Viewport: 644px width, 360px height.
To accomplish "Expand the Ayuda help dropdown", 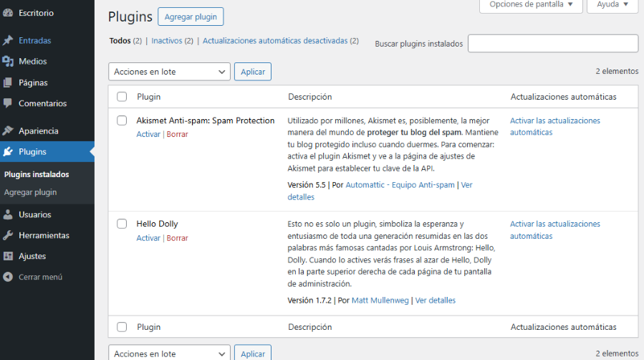I will [x=612, y=4].
